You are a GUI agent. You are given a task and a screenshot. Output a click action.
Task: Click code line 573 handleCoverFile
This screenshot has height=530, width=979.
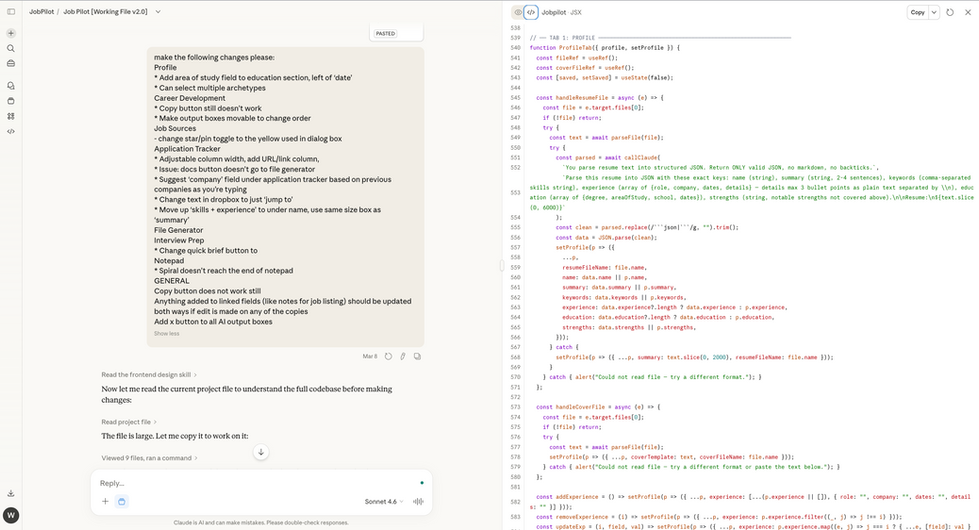coord(598,407)
